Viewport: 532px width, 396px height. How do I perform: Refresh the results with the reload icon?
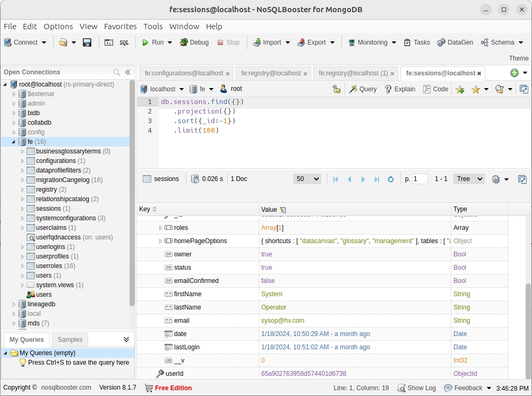coord(391,179)
